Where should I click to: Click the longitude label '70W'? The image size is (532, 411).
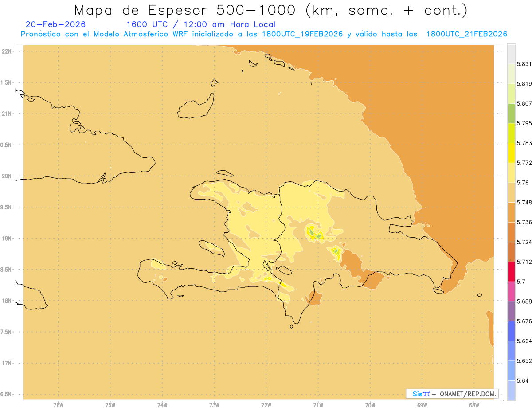point(370,406)
